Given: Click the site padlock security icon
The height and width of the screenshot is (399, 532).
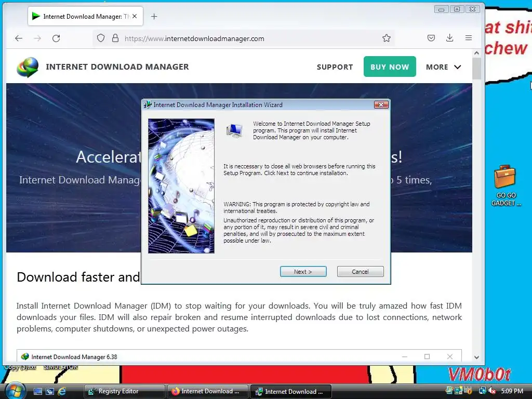Looking at the screenshot, I should [115, 38].
